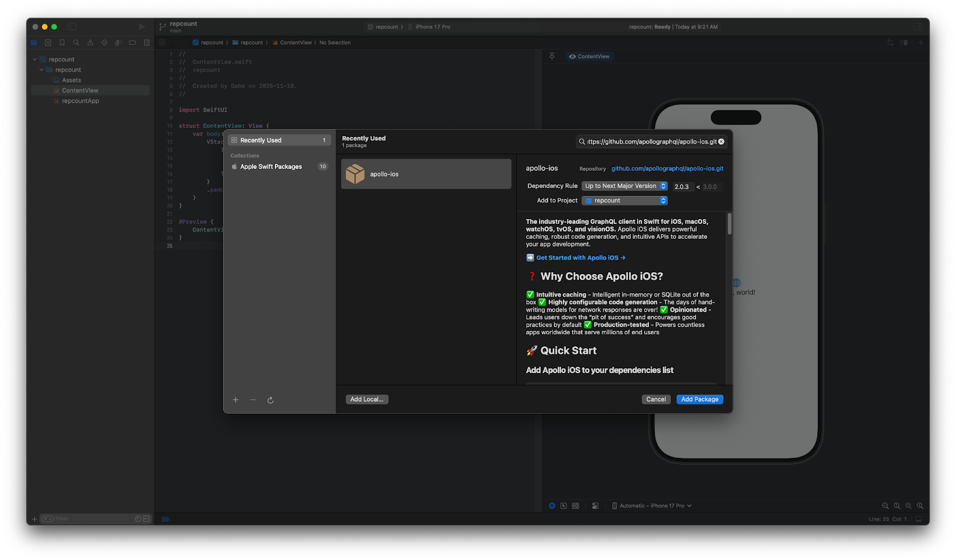Toggle the navigator sidebar visibility

tap(72, 27)
